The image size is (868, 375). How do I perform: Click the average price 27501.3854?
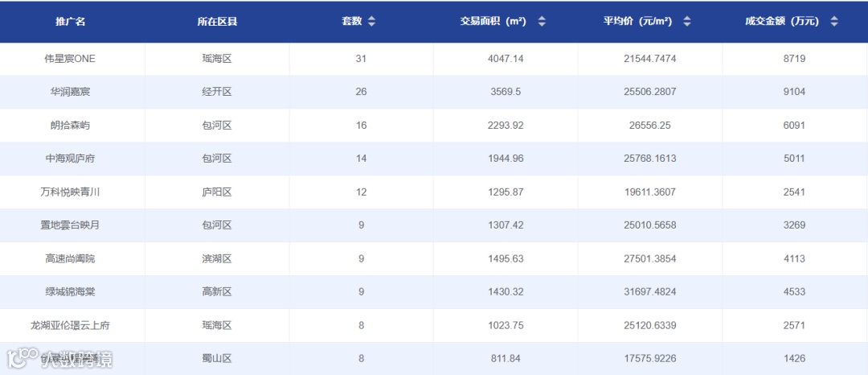click(650, 258)
